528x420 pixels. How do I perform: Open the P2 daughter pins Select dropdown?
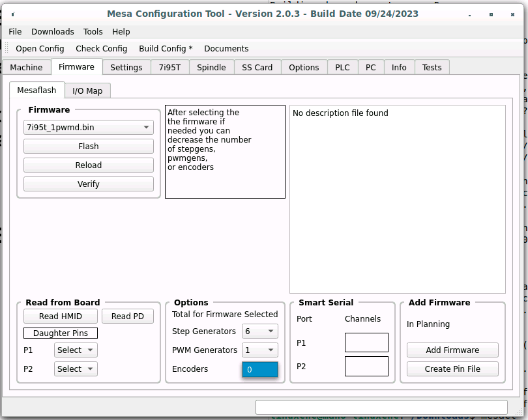[76, 369]
